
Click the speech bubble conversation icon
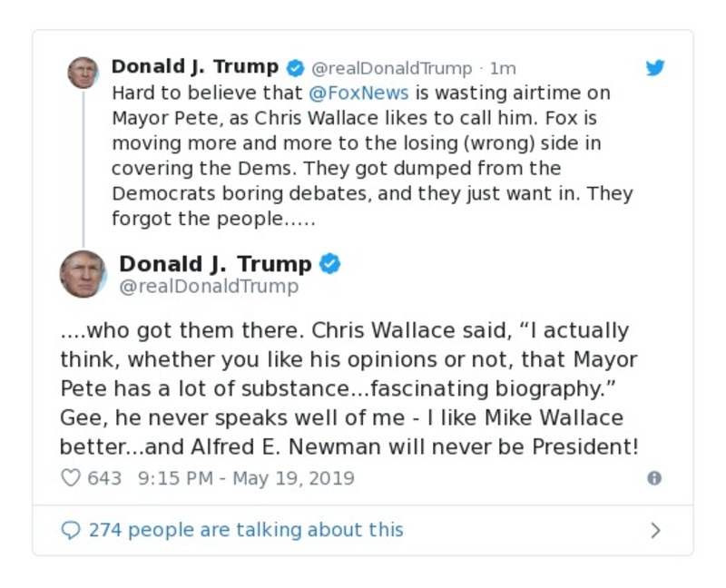coord(72,529)
